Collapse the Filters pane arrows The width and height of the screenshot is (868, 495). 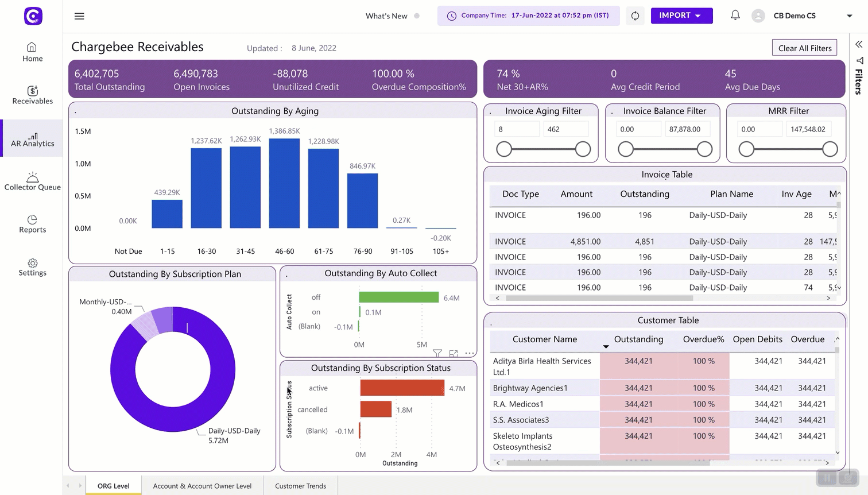(859, 44)
